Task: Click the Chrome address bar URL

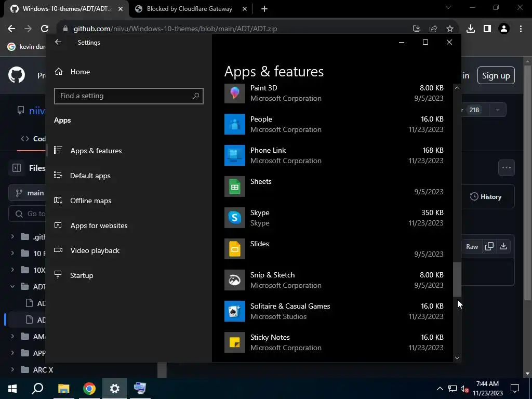Action: pos(175,29)
